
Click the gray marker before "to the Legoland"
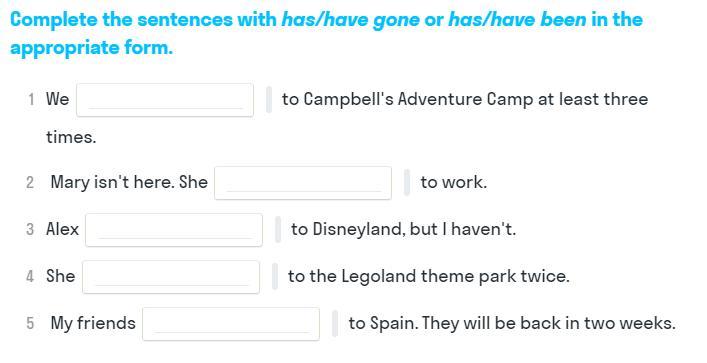(275, 276)
